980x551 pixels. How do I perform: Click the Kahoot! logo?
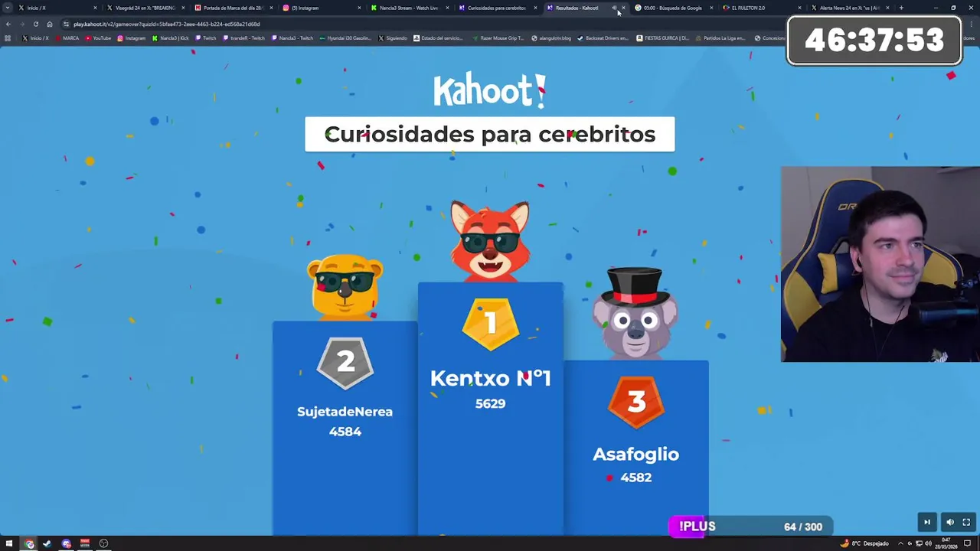(490, 90)
